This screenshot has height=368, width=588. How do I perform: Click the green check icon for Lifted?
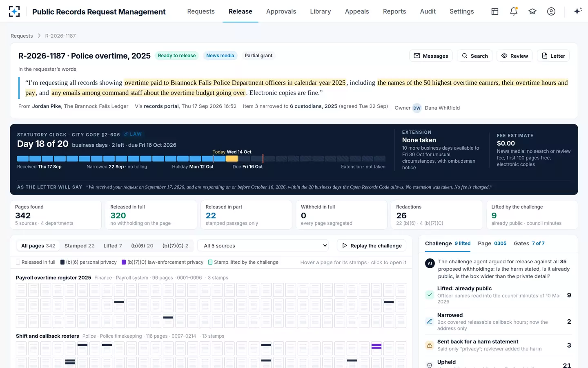coord(430,294)
